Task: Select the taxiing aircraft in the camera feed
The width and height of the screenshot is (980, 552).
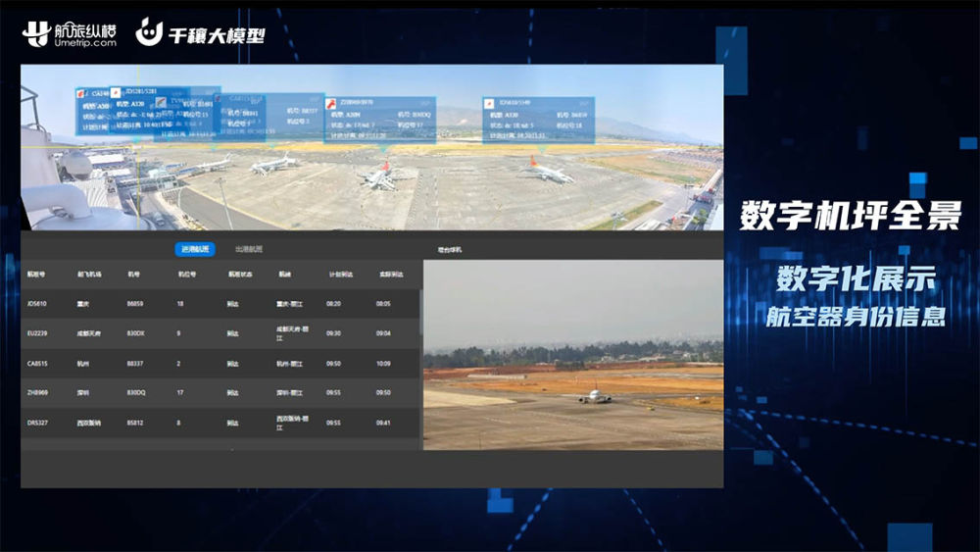Action: point(593,396)
